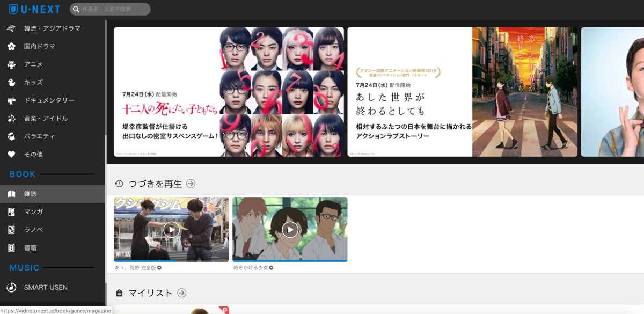
Task: Click the あゝ、荒野 完全版 title link
Action: pyautogui.click(x=138, y=267)
